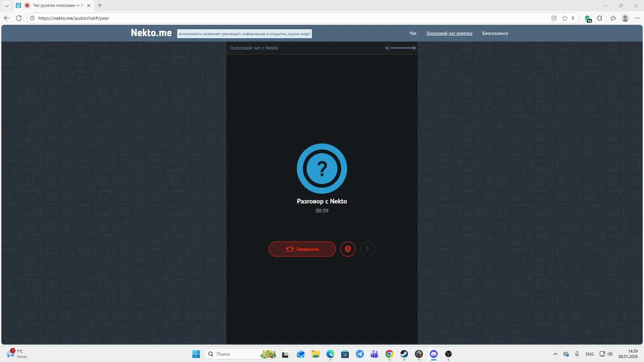Open Steam from the taskbar
Image resolution: width=644 pixels, height=362 pixels.
click(404, 354)
